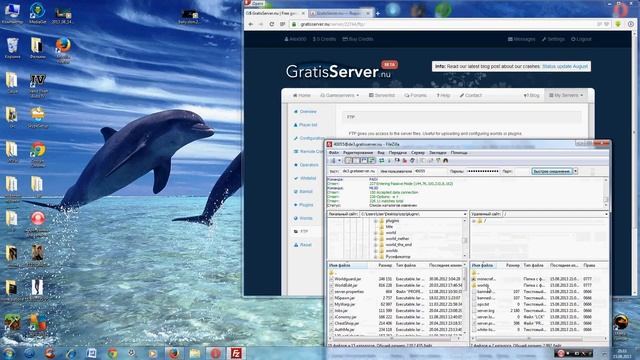Toggle FileZilla message log view icon
Image resolution: width=640 pixels, height=360 pixels.
coord(348,161)
